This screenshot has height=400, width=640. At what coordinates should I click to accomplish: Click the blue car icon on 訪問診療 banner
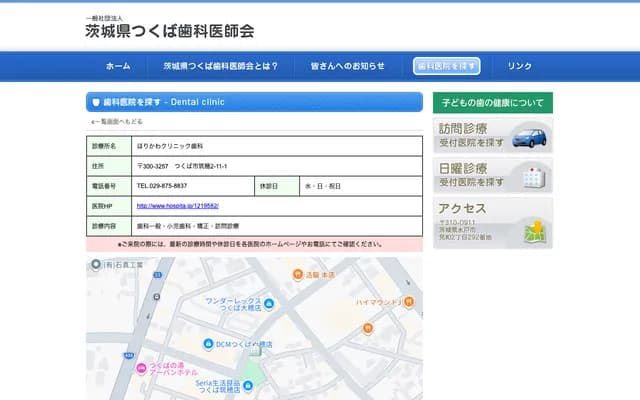pyautogui.click(x=528, y=138)
